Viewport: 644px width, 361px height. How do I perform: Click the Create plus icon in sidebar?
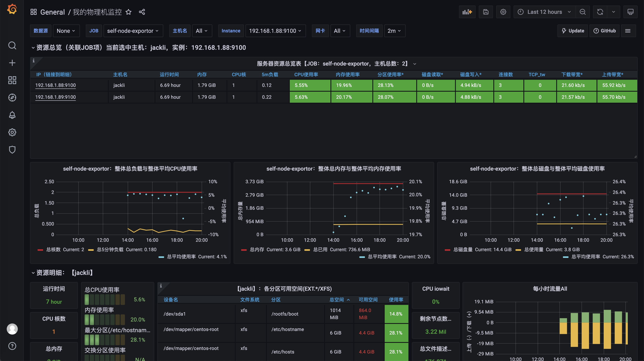pos(12,63)
